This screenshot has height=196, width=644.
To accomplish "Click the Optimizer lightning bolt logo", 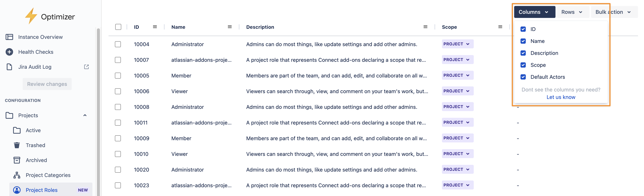I will click(x=31, y=16).
